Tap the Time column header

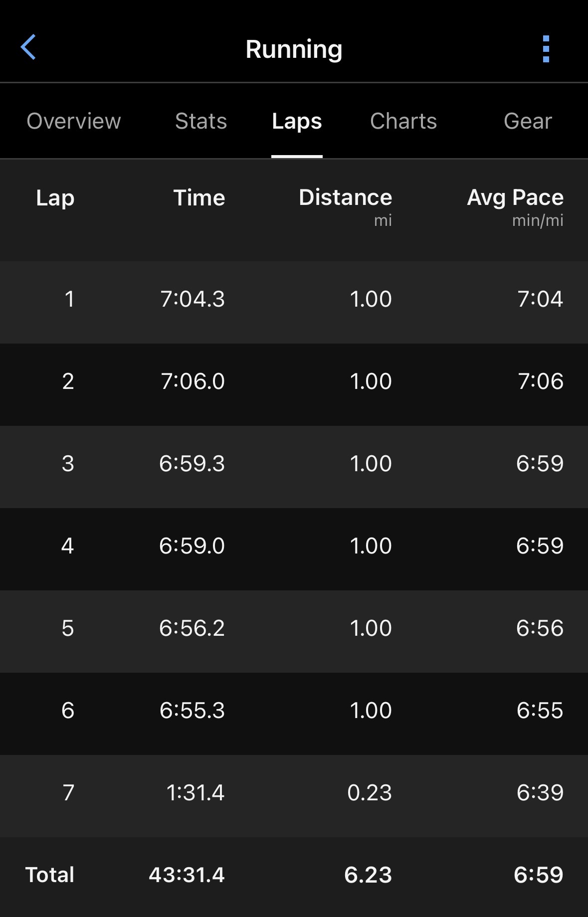click(x=199, y=198)
